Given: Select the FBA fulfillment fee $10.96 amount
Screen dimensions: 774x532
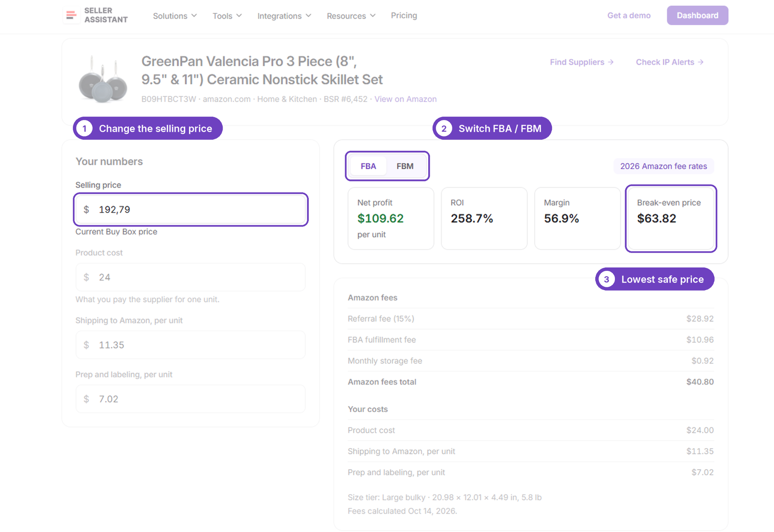Looking at the screenshot, I should click(700, 340).
